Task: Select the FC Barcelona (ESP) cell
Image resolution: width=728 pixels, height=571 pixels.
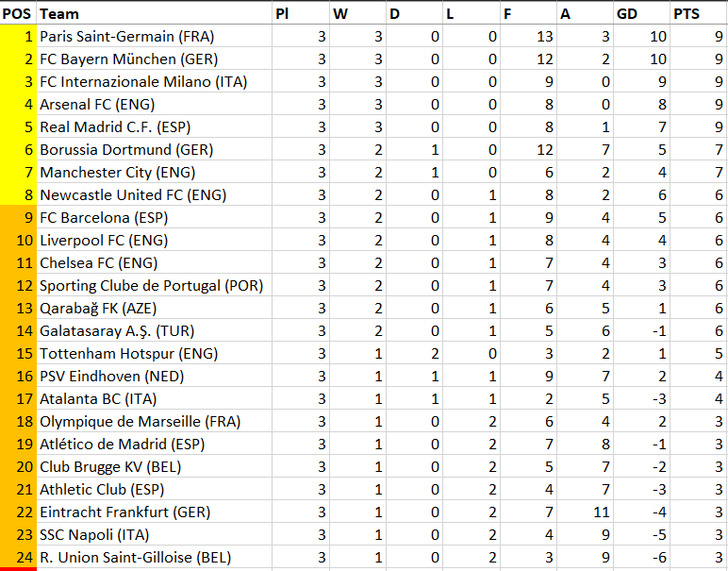Action: (x=154, y=217)
